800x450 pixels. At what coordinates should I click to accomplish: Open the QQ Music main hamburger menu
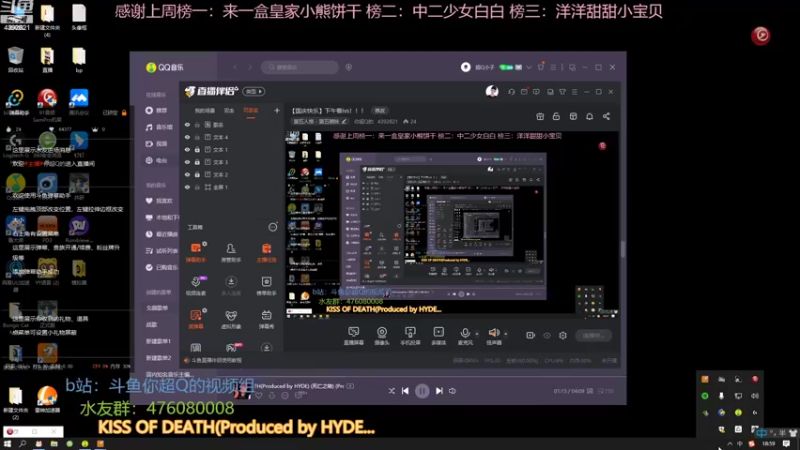click(553, 67)
